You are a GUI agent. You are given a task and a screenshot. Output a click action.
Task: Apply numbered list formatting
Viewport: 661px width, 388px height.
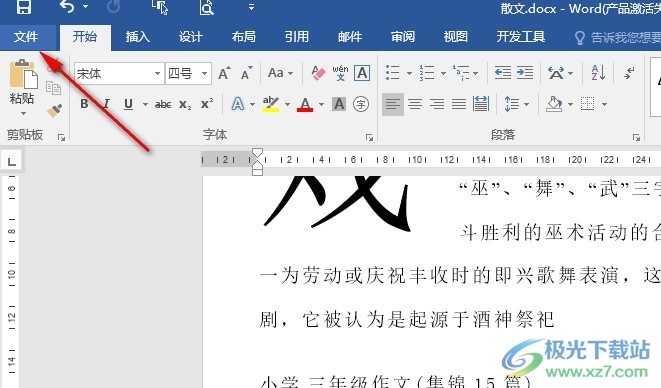[427, 73]
